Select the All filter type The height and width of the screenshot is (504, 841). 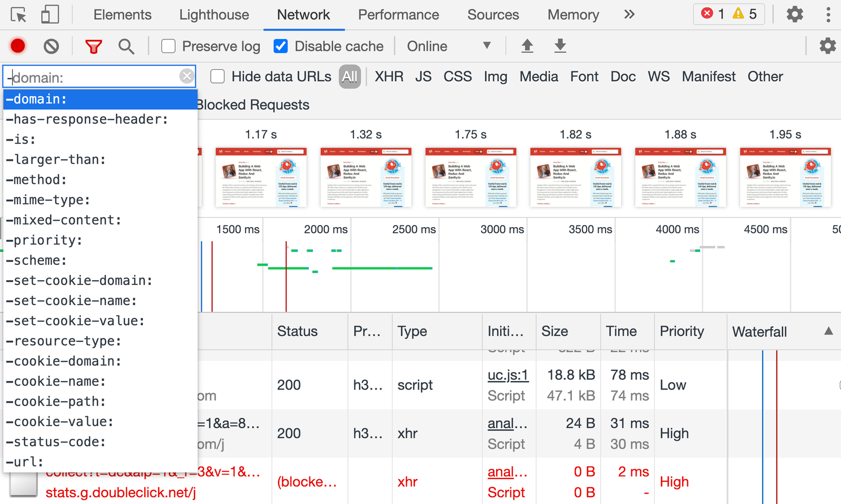(350, 77)
